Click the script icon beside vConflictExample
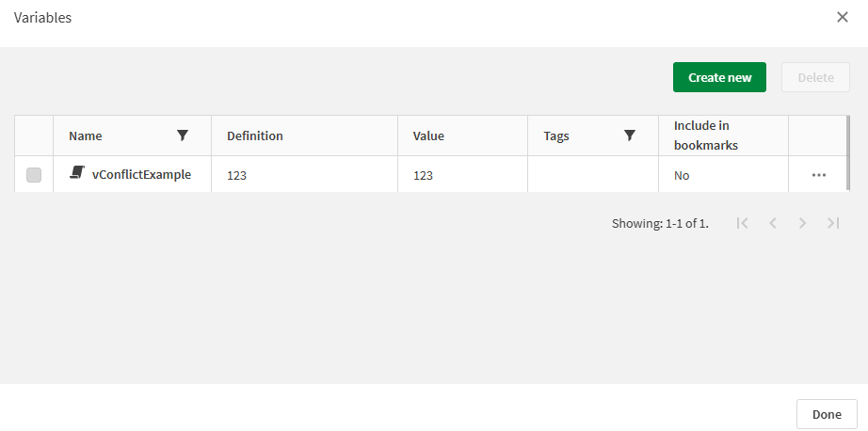The image size is (868, 431). [77, 174]
